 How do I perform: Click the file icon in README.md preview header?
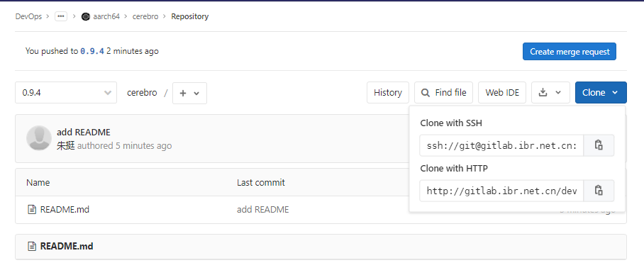tap(32, 246)
